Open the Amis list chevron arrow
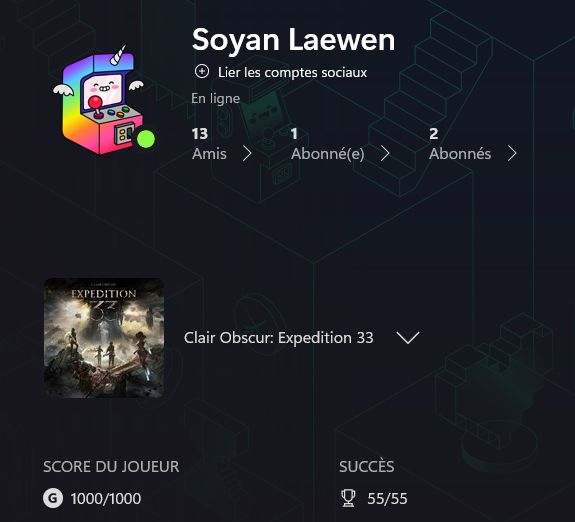The width and height of the screenshot is (575, 522). pos(248,154)
